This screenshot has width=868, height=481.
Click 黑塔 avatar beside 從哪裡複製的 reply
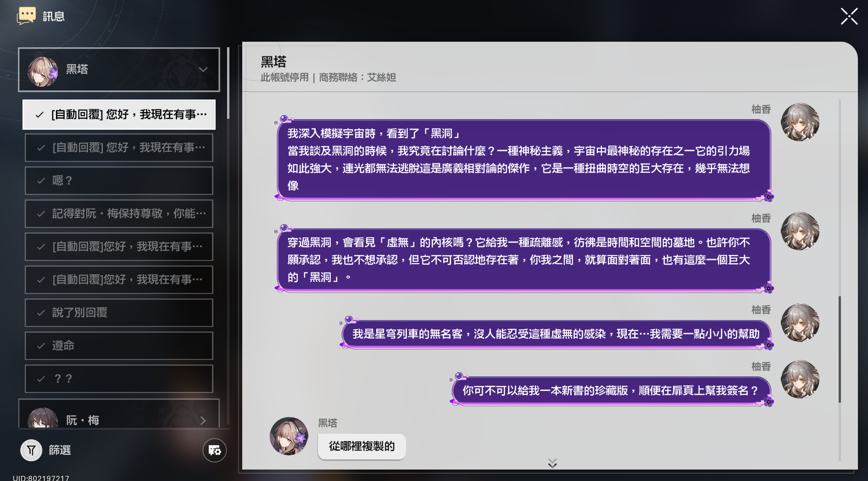click(x=289, y=436)
